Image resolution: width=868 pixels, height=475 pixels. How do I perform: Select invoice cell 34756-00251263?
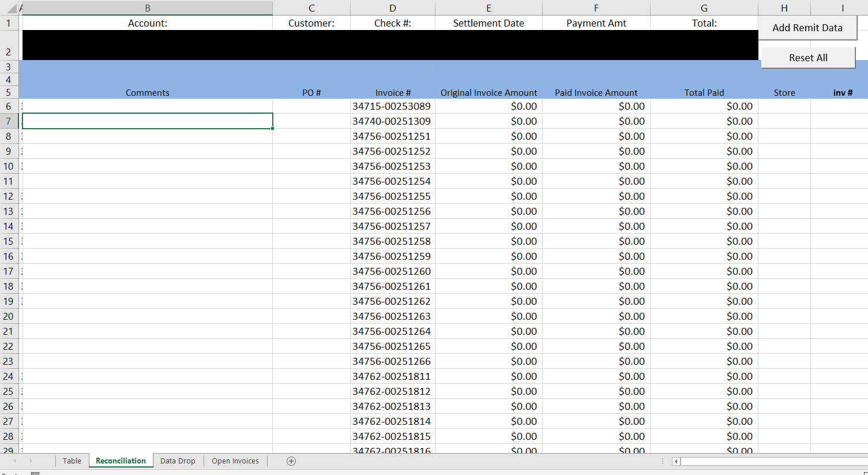(393, 316)
